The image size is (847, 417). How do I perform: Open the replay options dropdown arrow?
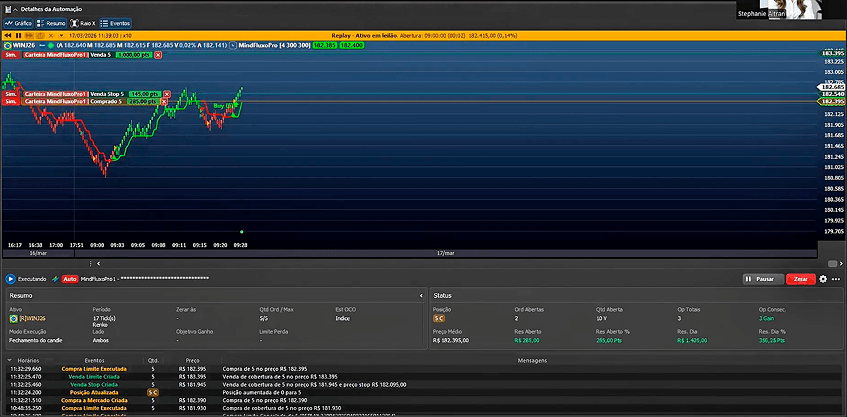pyautogui.click(x=61, y=35)
